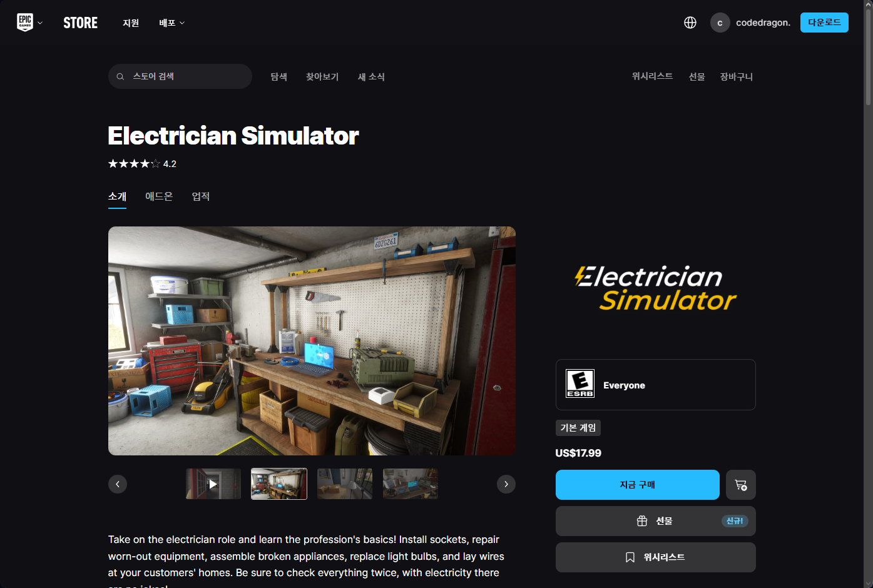
Task: Click the 지금 구매 buy now button
Action: (638, 485)
